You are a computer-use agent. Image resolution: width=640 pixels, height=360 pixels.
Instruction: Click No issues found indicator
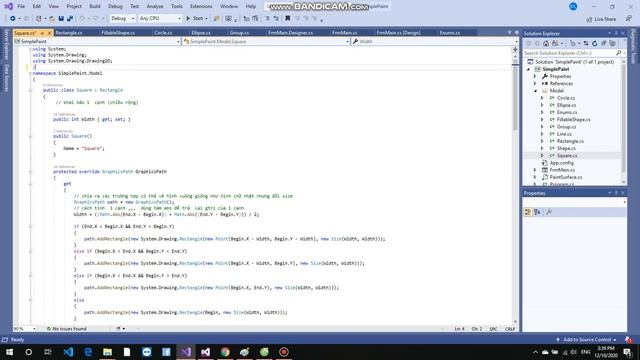(67, 329)
